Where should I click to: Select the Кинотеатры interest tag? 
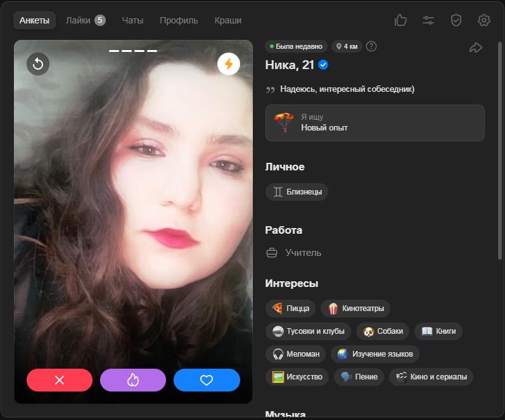click(x=355, y=309)
